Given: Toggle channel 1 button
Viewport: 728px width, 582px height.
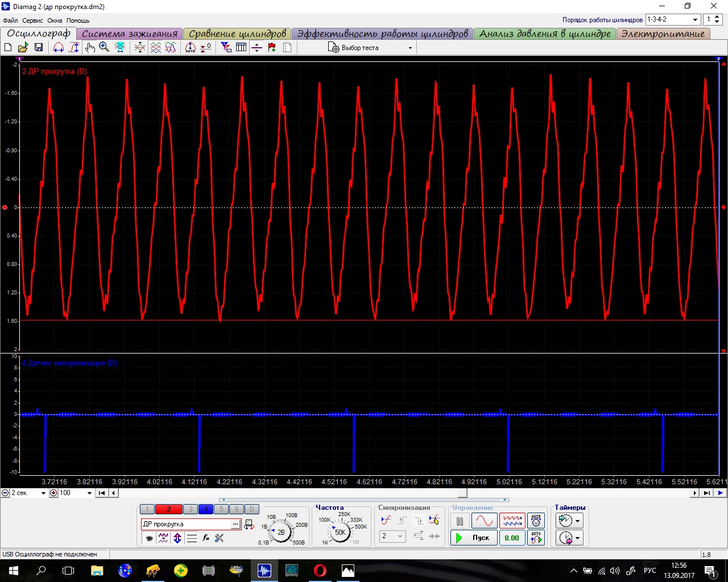Looking at the screenshot, I should [x=147, y=509].
